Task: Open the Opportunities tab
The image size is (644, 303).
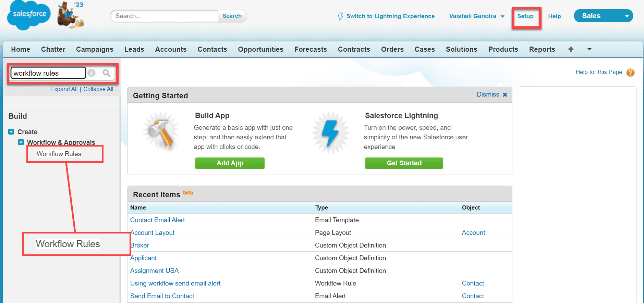Action: pos(260,49)
